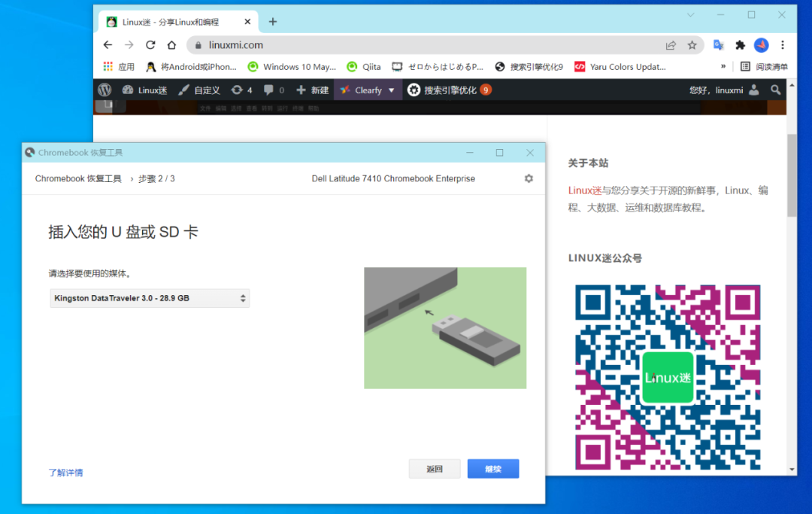Open the updates icon showing 4 updates
Screen dimensions: 812x514
coord(238,90)
